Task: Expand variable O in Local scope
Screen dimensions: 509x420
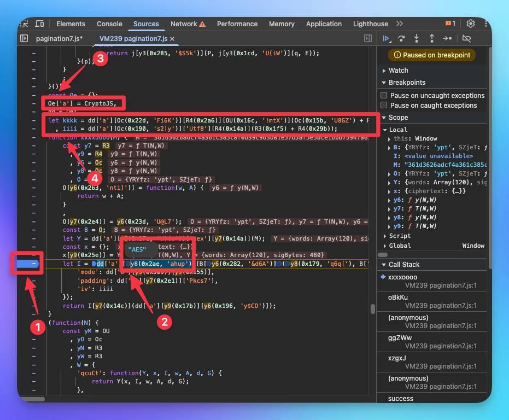Action: [x=389, y=174]
